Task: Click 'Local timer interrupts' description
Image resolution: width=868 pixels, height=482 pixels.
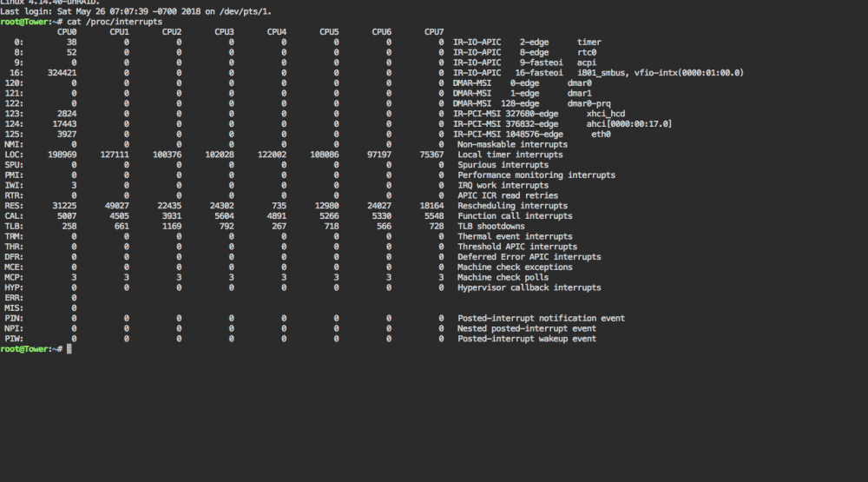Action: click(510, 155)
